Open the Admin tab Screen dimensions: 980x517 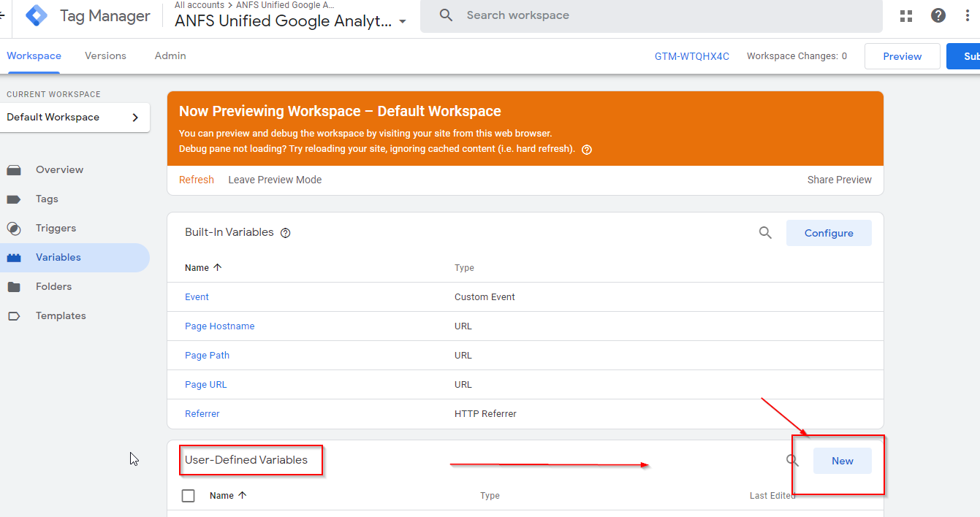[x=170, y=55]
